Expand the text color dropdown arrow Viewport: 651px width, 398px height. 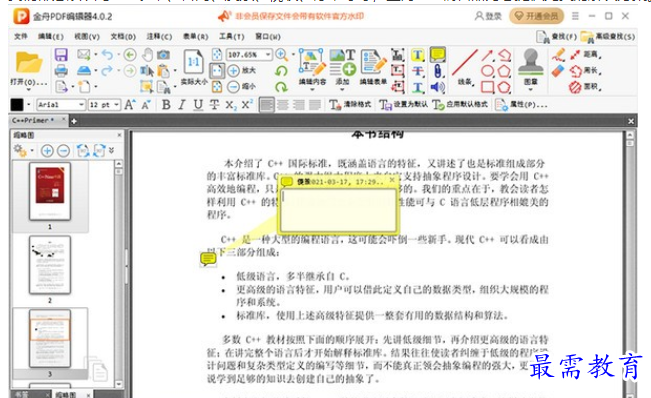29,105
